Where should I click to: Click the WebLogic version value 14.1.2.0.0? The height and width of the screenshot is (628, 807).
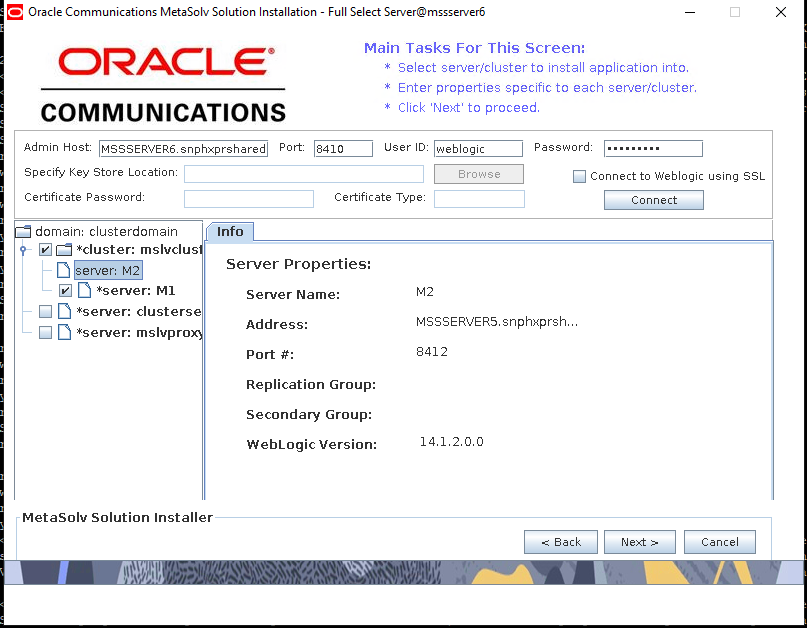click(x=451, y=442)
